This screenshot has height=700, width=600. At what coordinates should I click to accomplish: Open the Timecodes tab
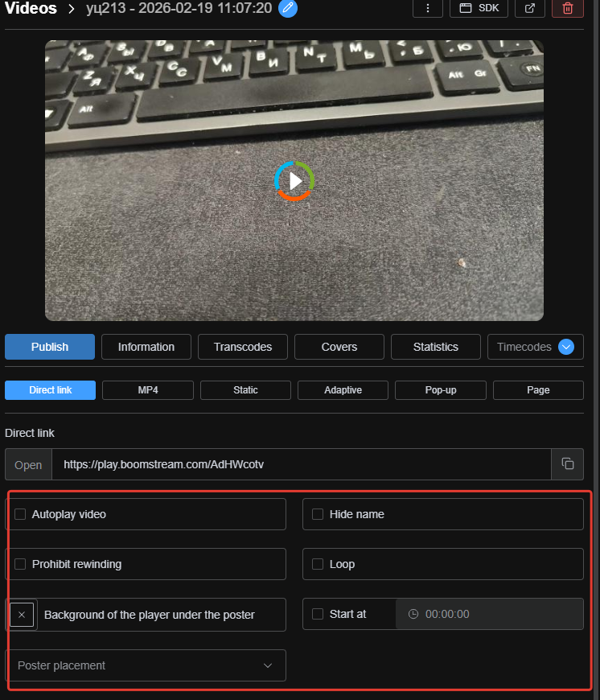click(524, 347)
